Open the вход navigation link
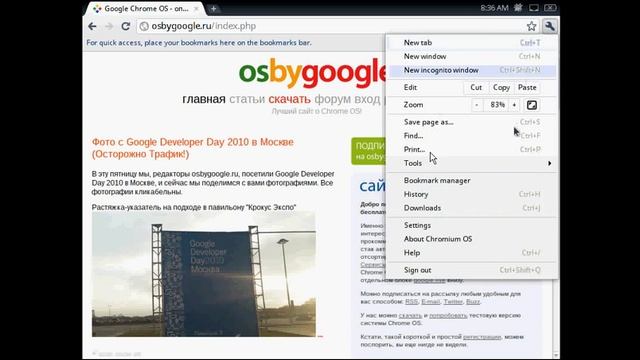The width and height of the screenshot is (640, 360). (x=367, y=99)
